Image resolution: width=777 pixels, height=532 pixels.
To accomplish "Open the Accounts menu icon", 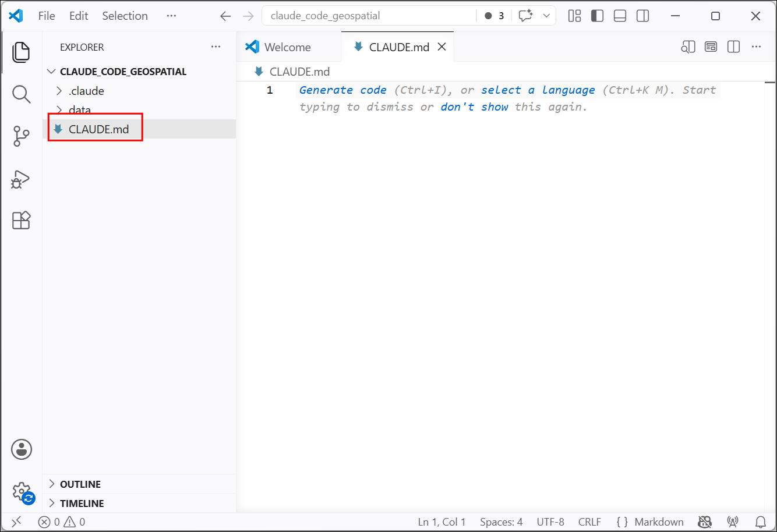I will [x=22, y=449].
